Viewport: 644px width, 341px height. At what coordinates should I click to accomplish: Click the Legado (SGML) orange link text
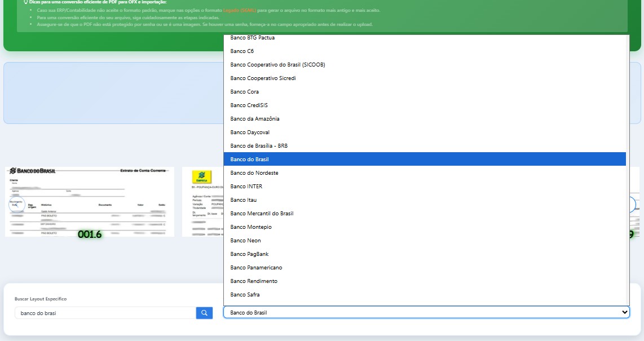240,10
